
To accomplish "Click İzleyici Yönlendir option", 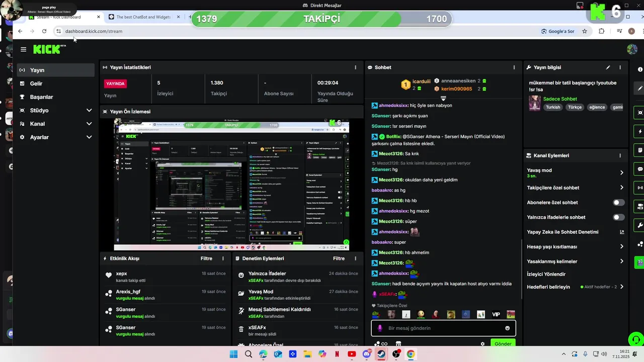I will [x=546, y=274].
